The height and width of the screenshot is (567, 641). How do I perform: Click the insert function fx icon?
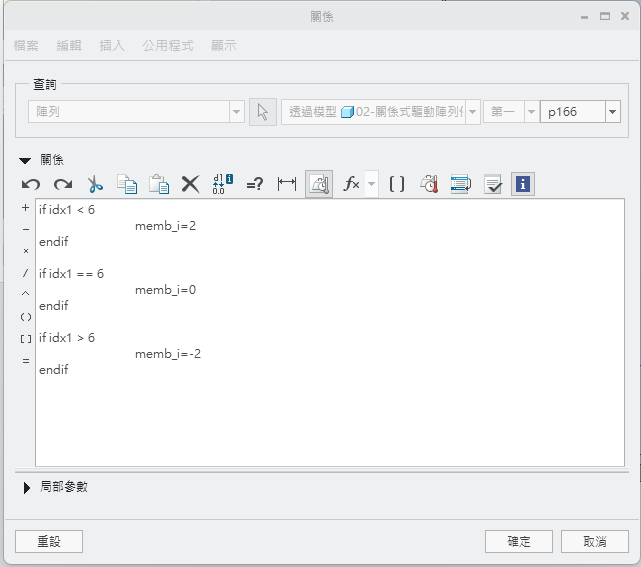click(351, 184)
